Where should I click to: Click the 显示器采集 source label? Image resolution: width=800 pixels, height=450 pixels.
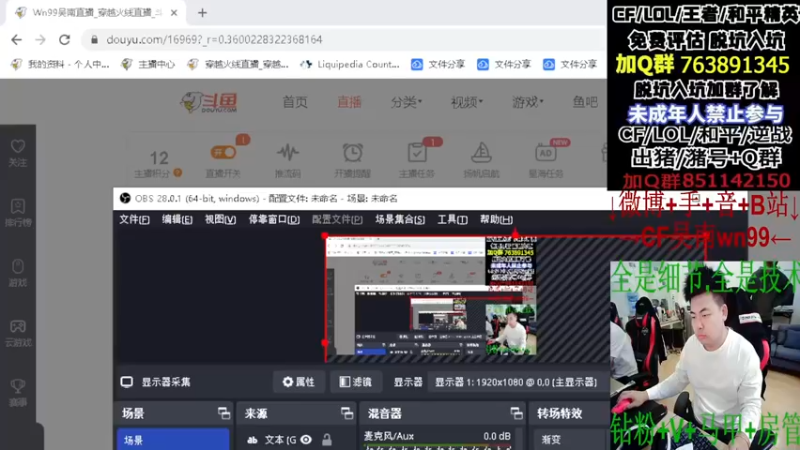point(166,382)
